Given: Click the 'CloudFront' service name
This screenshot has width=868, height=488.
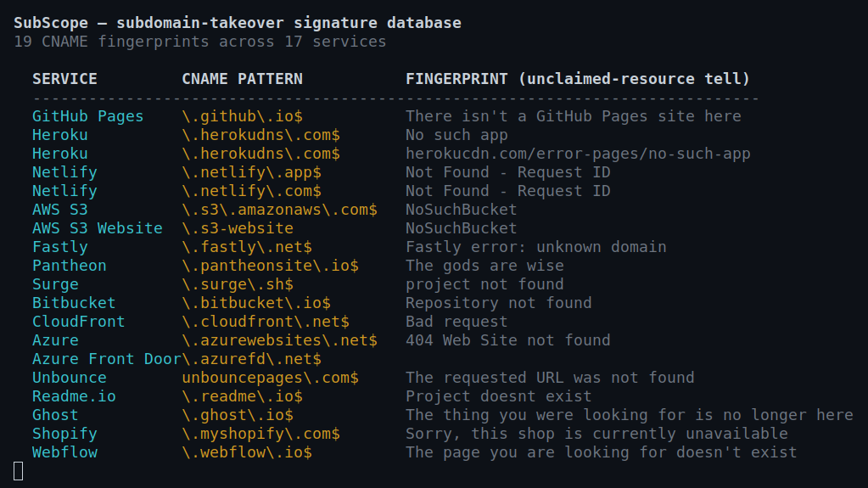Looking at the screenshot, I should pyautogui.click(x=79, y=322).
